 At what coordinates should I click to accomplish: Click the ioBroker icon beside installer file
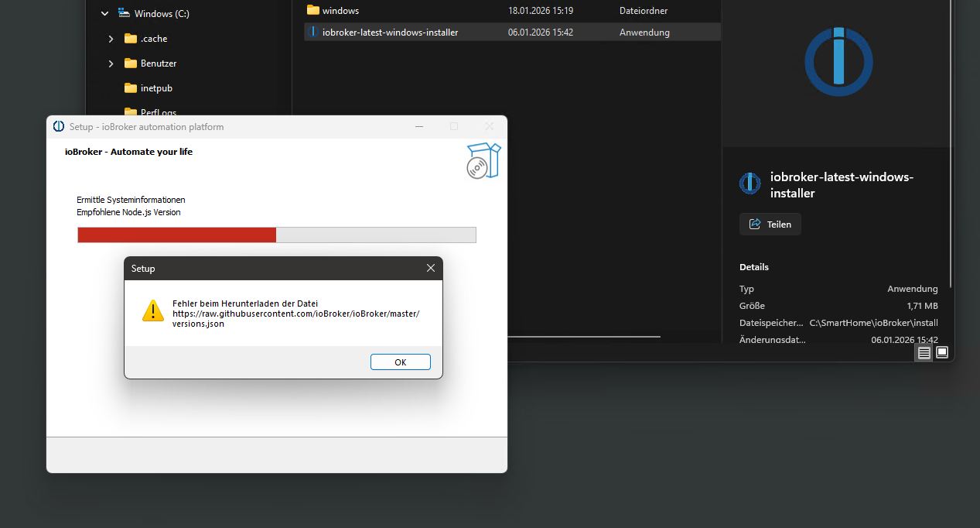pos(312,32)
